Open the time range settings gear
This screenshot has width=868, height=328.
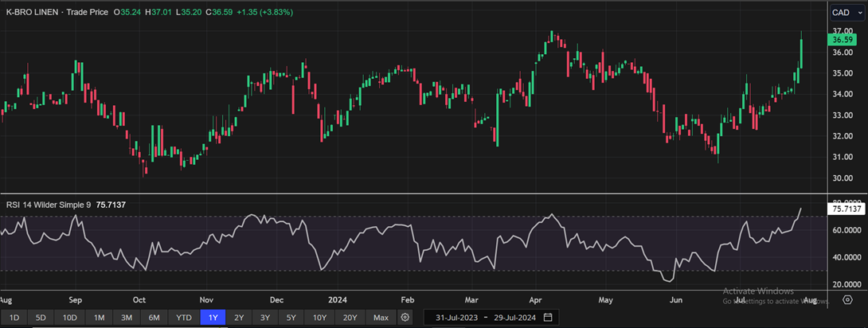[405, 318]
